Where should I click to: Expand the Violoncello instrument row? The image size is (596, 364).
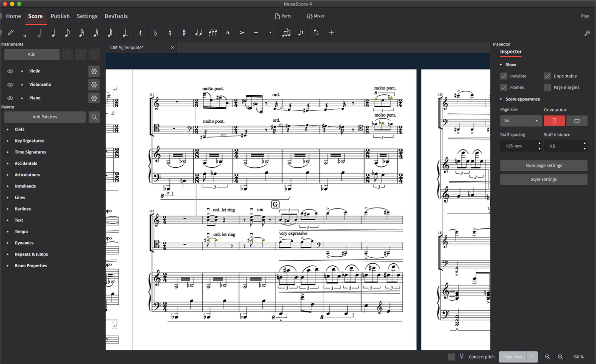(x=22, y=84)
